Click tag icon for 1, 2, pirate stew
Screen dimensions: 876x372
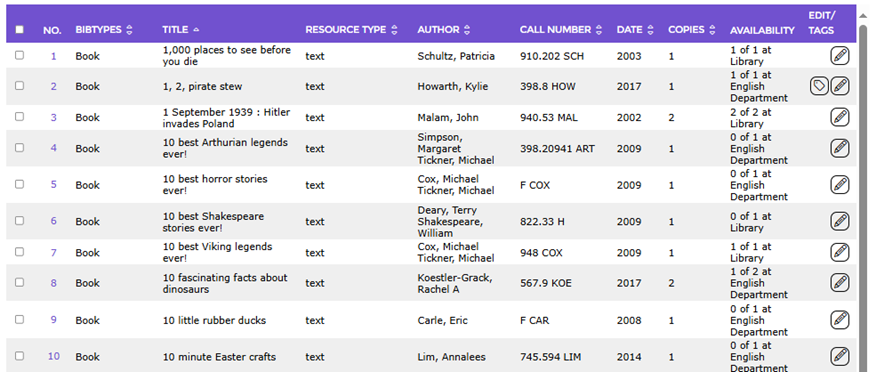click(819, 86)
